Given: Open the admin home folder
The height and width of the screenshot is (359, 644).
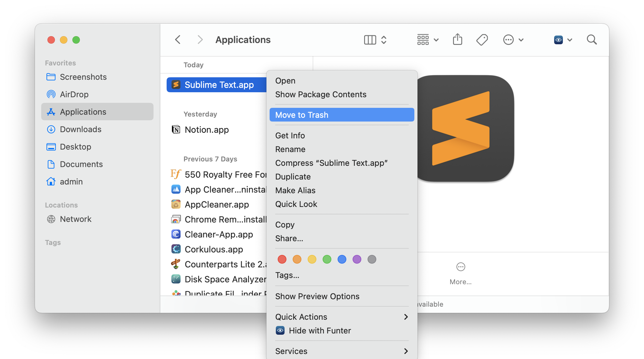Looking at the screenshot, I should [x=97, y=182].
